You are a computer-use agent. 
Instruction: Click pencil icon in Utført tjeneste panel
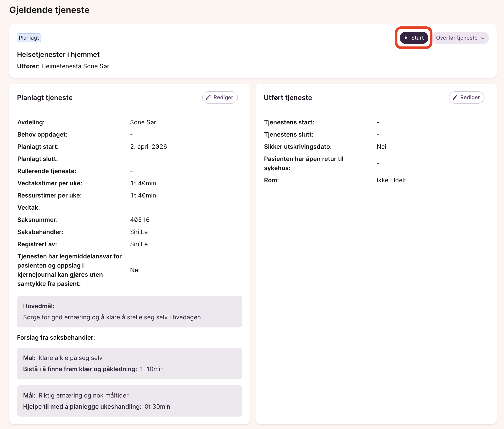tap(455, 97)
